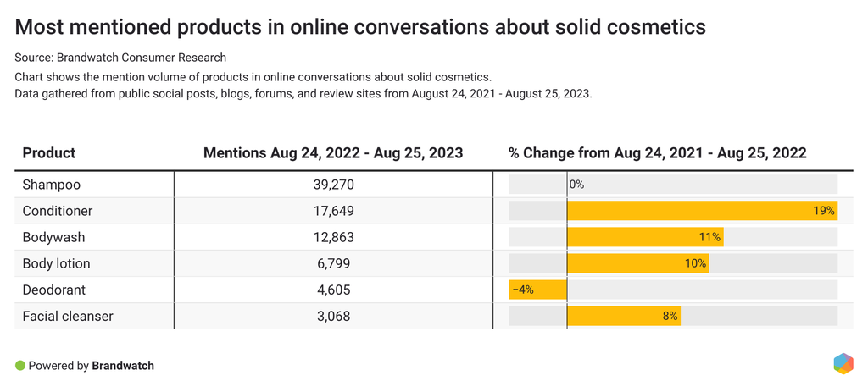The image size is (868, 392).
Task: Click the Facial cleanser row label
Action: point(68,317)
